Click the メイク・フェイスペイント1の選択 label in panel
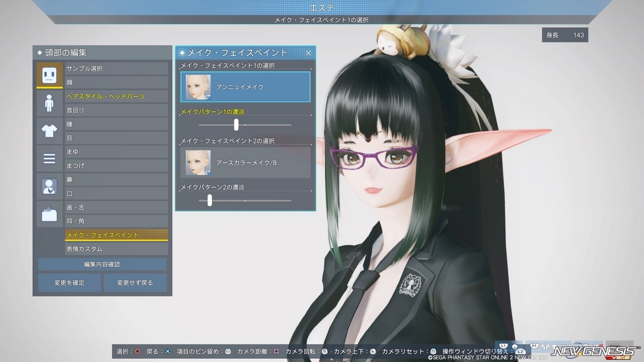The width and height of the screenshot is (644, 362). 228,65
